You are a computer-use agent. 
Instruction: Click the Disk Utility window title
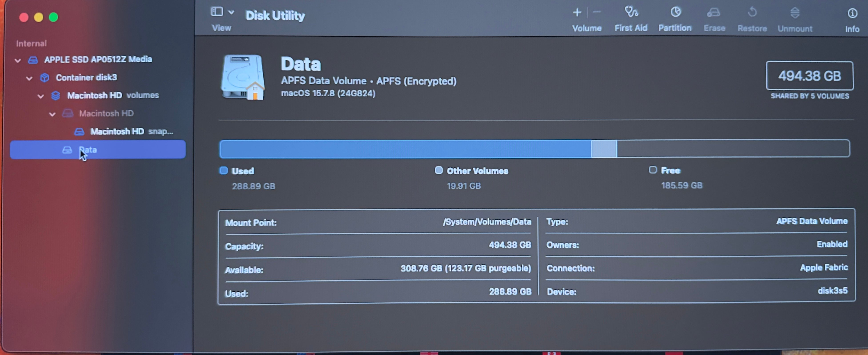pos(275,16)
